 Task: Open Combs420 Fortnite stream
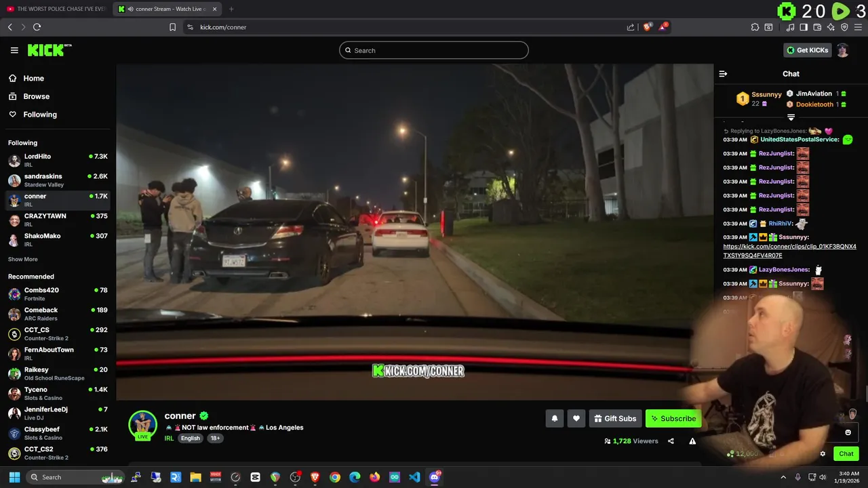[x=58, y=294]
